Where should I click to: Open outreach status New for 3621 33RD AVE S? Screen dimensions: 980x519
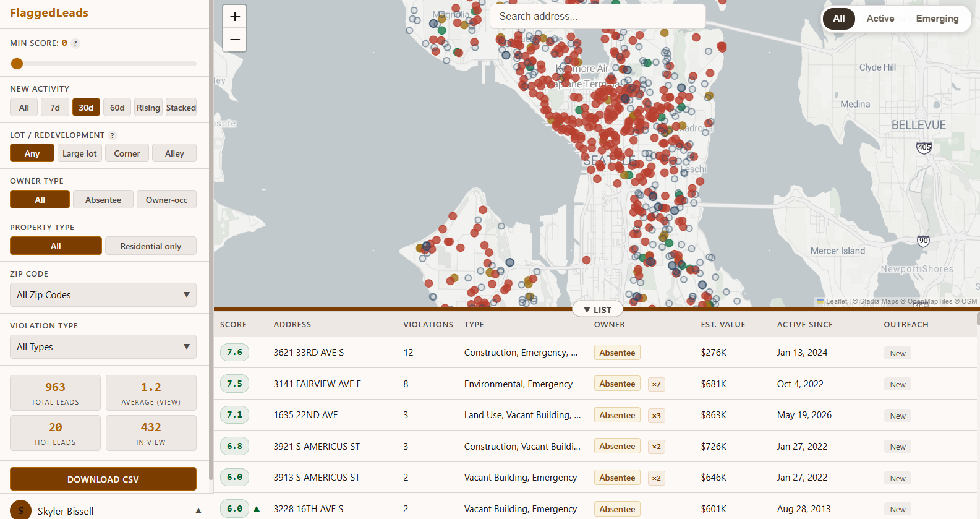point(898,353)
